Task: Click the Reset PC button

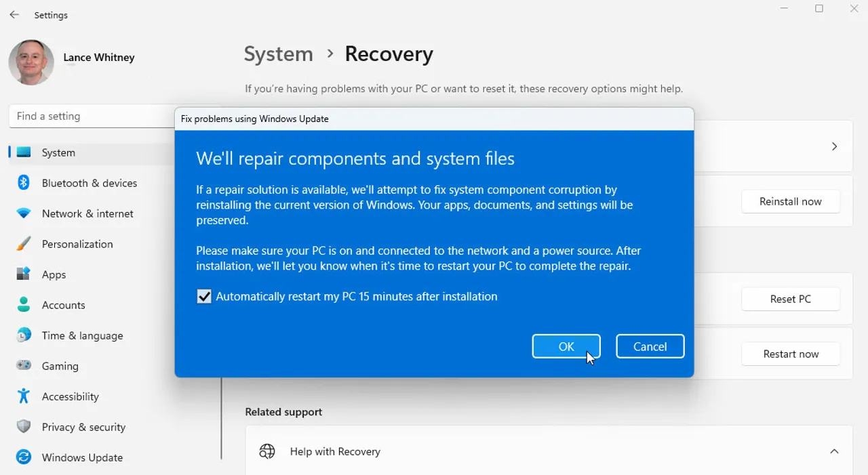Action: [791, 299]
